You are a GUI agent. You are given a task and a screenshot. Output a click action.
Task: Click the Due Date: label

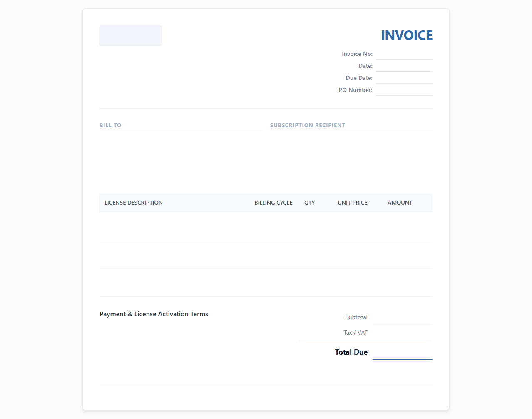pyautogui.click(x=359, y=78)
